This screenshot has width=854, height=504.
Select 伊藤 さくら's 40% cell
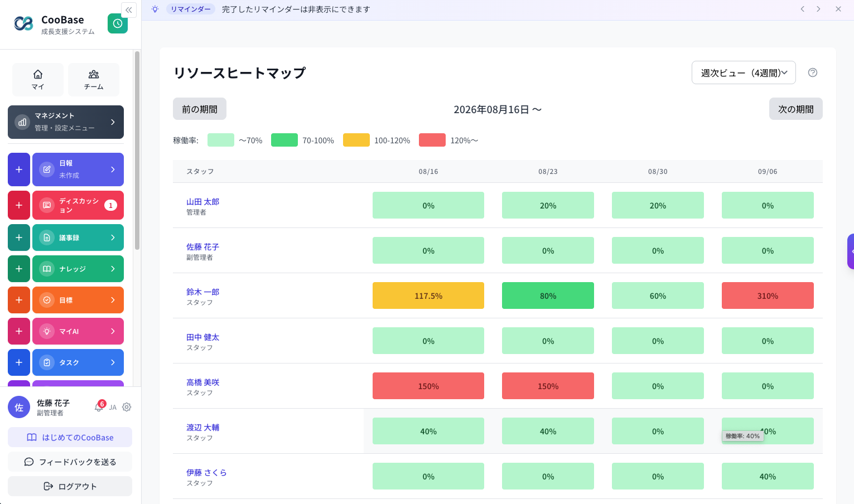point(768,476)
